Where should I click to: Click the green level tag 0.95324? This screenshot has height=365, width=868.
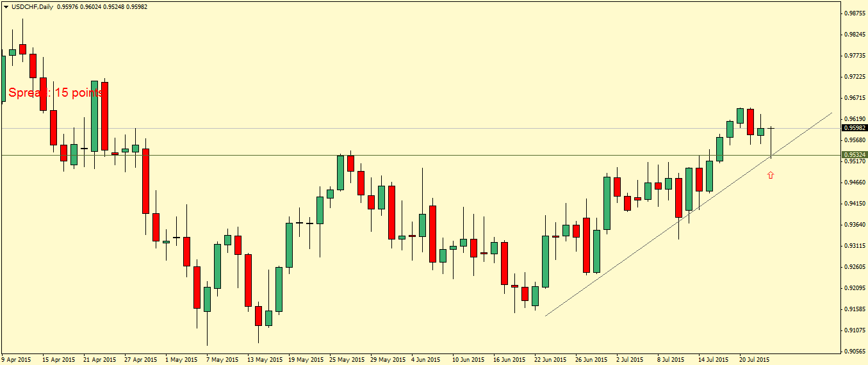[854, 155]
